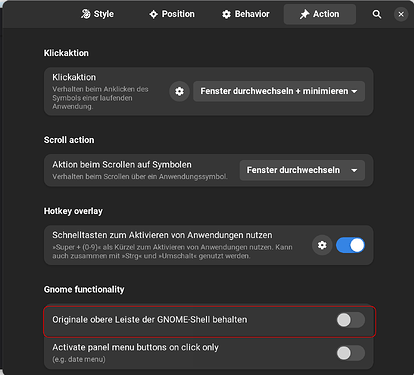This screenshot has height=375, width=414.
Task: Click the Aktion beim Scrollen auf Symbolen row
Action: (x=209, y=170)
